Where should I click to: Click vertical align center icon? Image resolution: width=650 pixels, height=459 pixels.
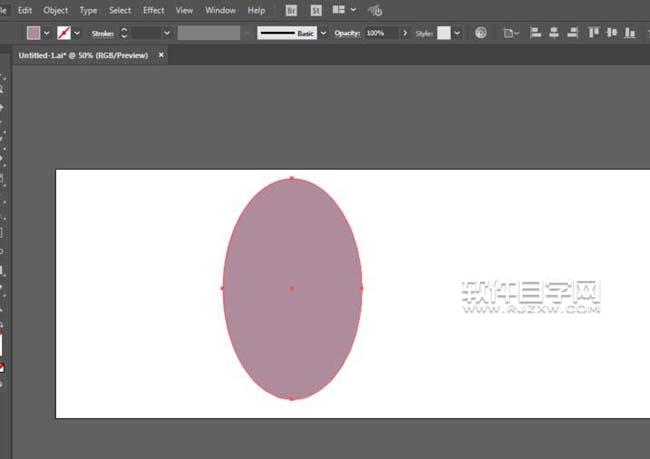click(x=611, y=33)
